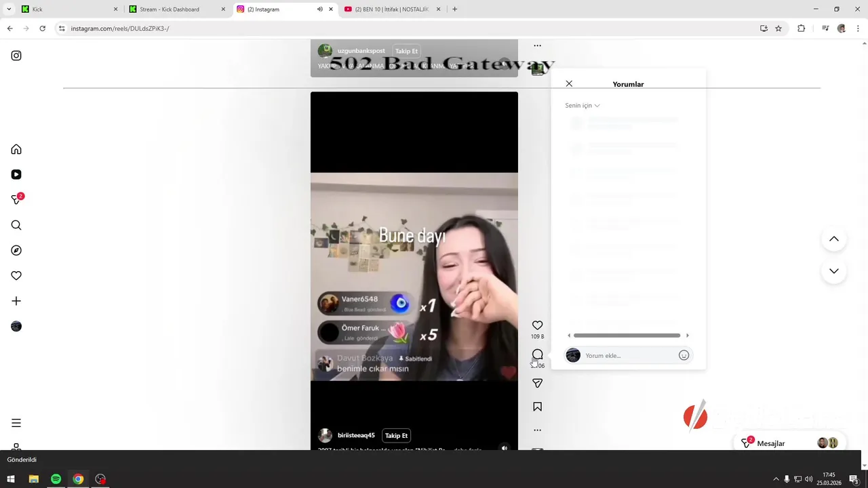Screen dimensions: 868x488
Task: Open Chrome from the taskbar
Action: click(x=78, y=479)
